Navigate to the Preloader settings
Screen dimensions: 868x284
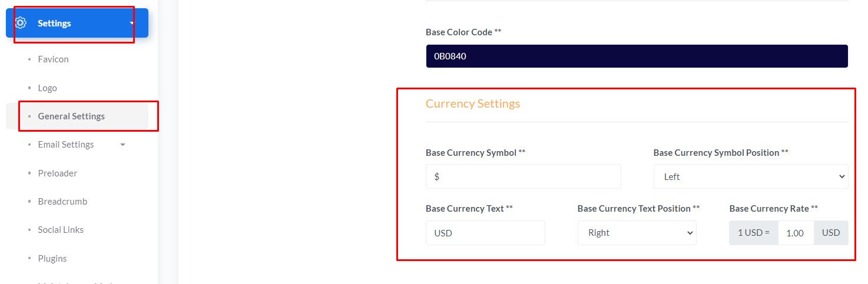57,173
